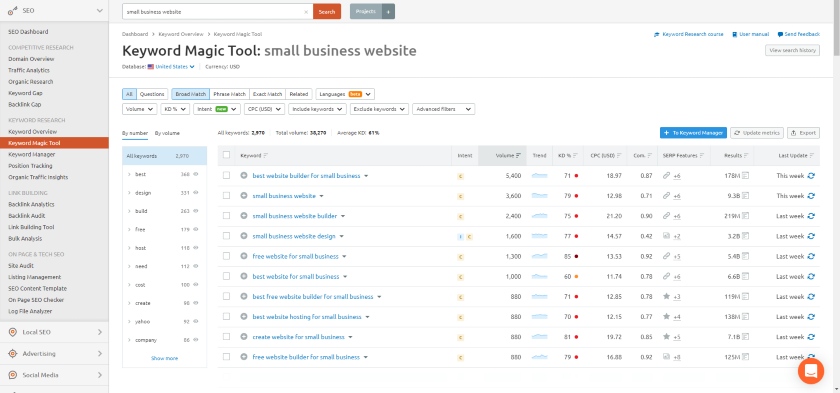
Task: Open Keyword Manager in the sidebar
Action: click(x=32, y=154)
